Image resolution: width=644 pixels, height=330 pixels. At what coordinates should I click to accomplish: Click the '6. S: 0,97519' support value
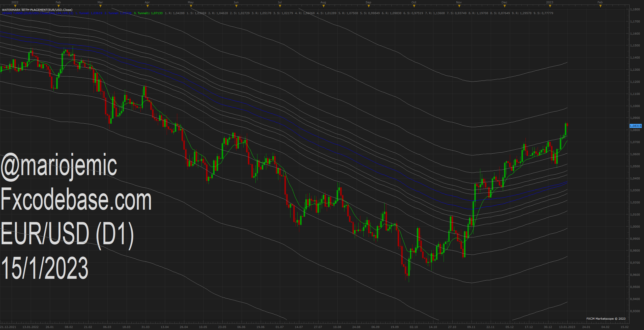coord(413,13)
